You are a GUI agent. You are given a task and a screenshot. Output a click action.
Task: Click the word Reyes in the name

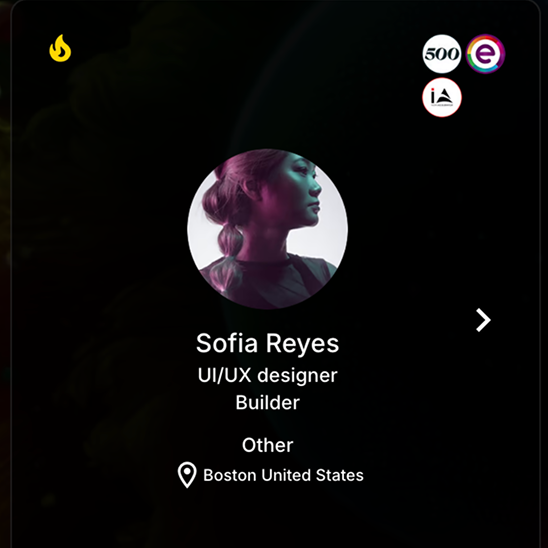pos(303,344)
